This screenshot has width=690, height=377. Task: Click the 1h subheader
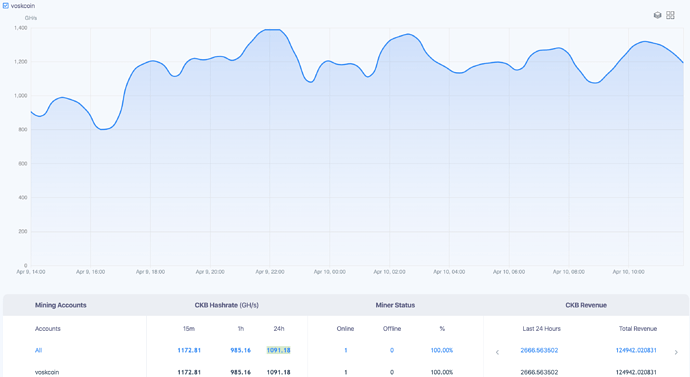[241, 329]
